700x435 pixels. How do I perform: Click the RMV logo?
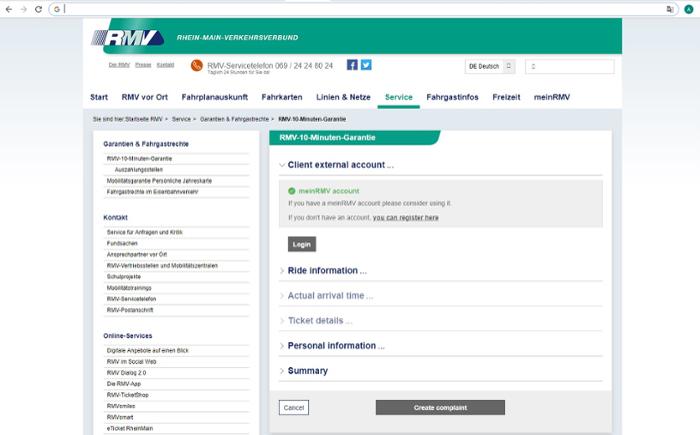[x=128, y=38]
